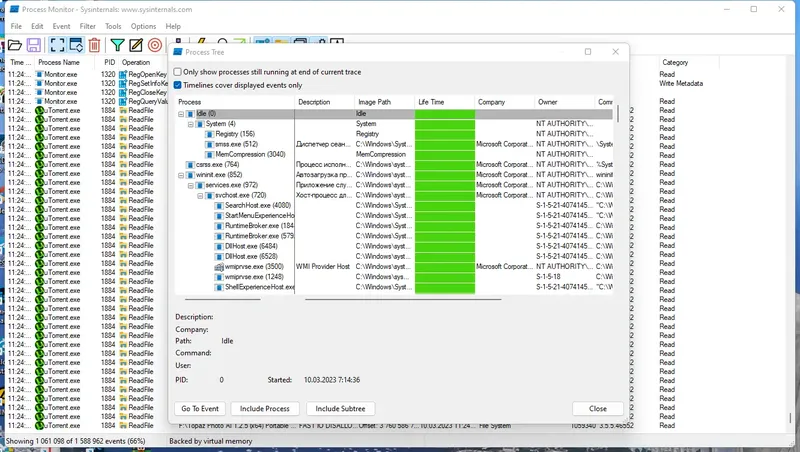Click the smss.exe (512) process icon
The height and width of the screenshot is (452, 800).
209,144
